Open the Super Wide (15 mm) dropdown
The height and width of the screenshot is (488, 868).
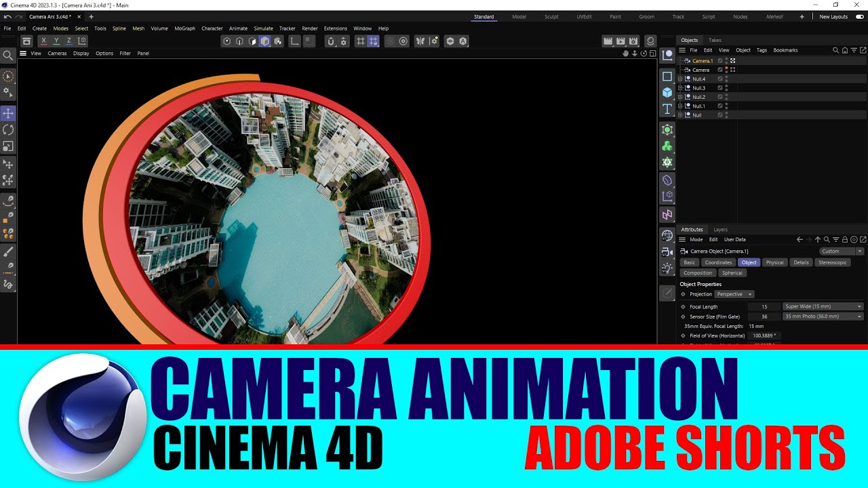coord(823,306)
